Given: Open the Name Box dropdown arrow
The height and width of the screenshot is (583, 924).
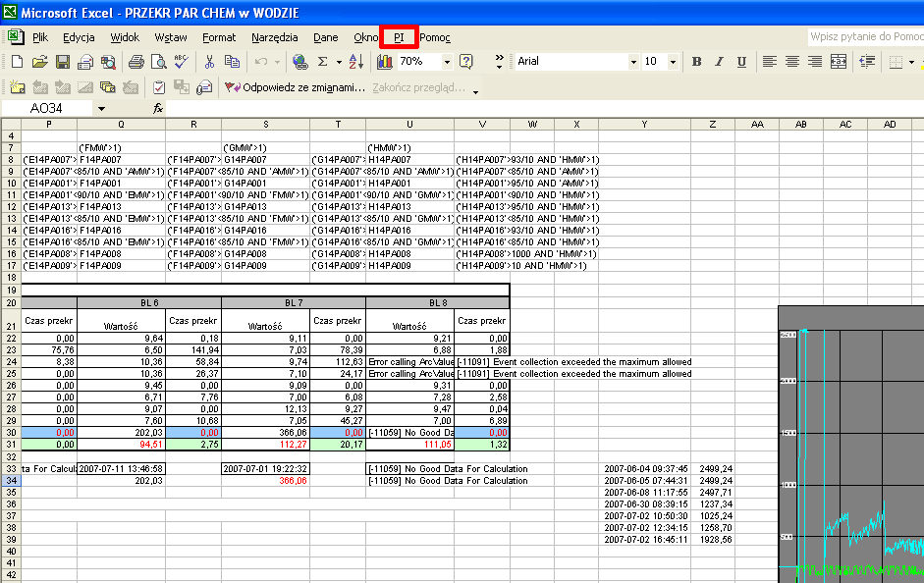Looking at the screenshot, I should pos(101,108).
